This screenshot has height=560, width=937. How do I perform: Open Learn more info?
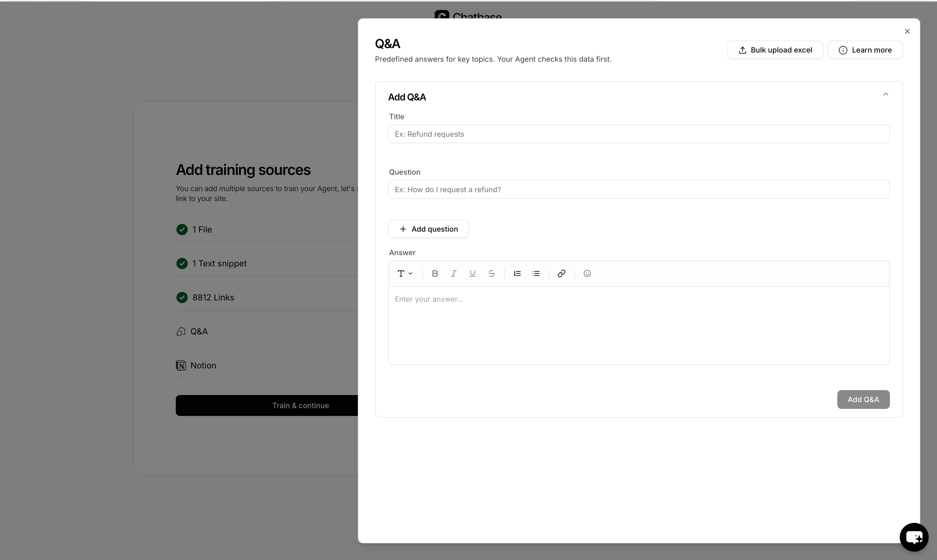(865, 50)
